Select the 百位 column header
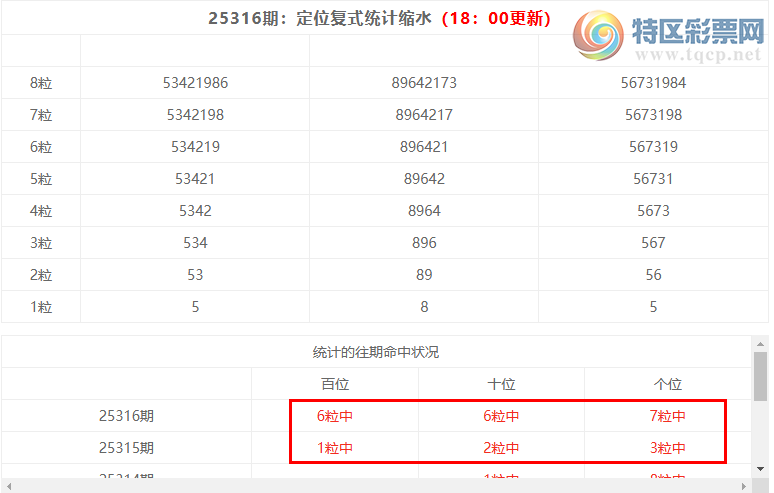 point(335,384)
